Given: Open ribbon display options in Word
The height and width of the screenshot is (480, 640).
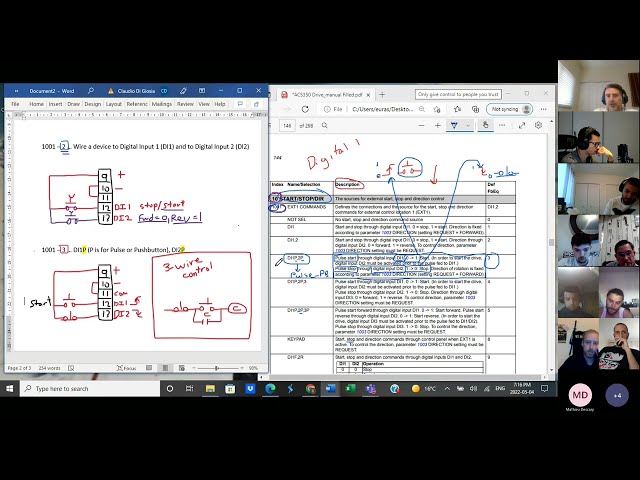Looking at the screenshot, I should coord(202,91).
